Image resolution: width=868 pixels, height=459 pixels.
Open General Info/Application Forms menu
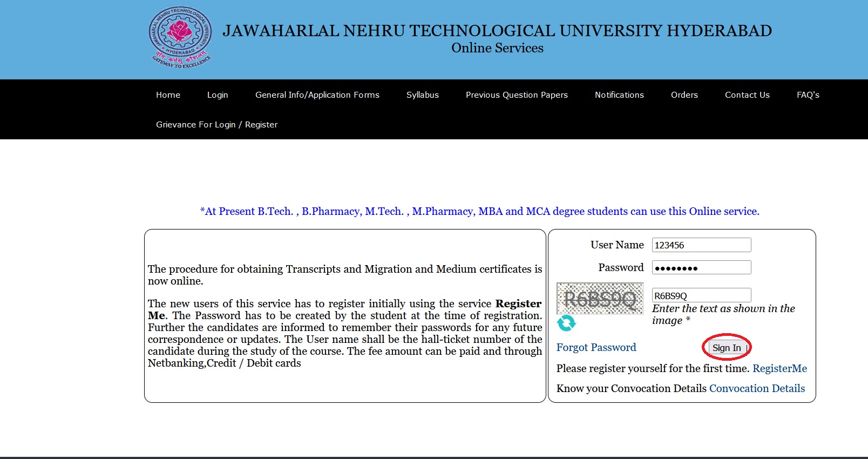pos(317,95)
